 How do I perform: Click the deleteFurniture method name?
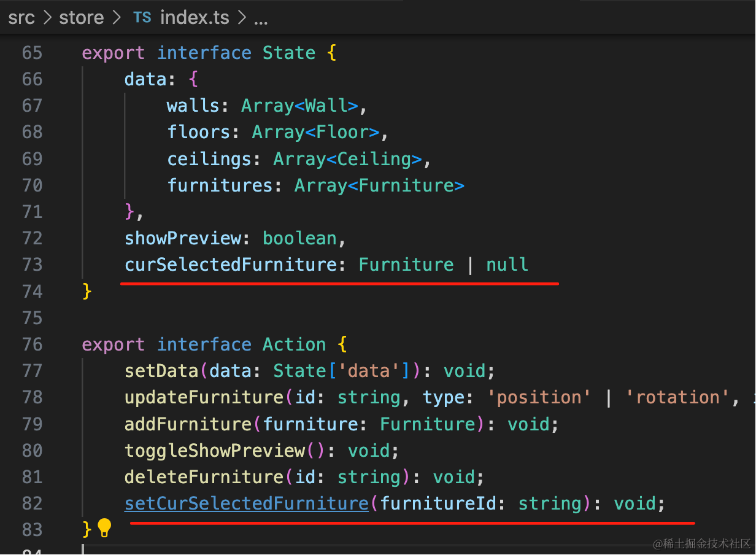point(204,477)
